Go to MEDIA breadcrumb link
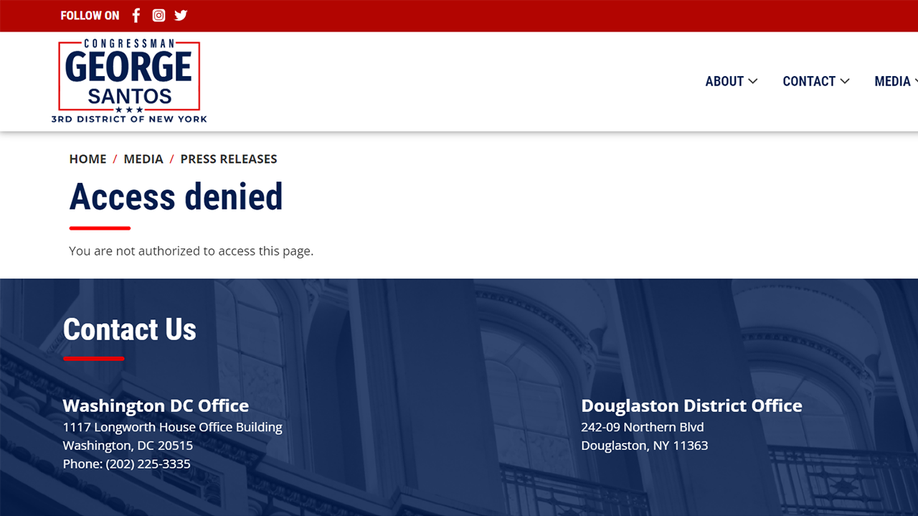Viewport: 918px width, 516px height. (x=143, y=159)
